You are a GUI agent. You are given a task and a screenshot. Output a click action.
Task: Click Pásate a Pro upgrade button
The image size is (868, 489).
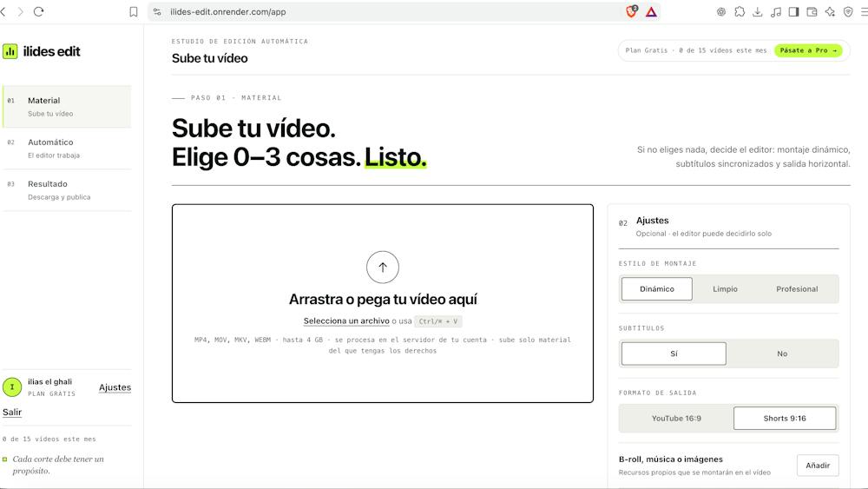pyautogui.click(x=808, y=50)
